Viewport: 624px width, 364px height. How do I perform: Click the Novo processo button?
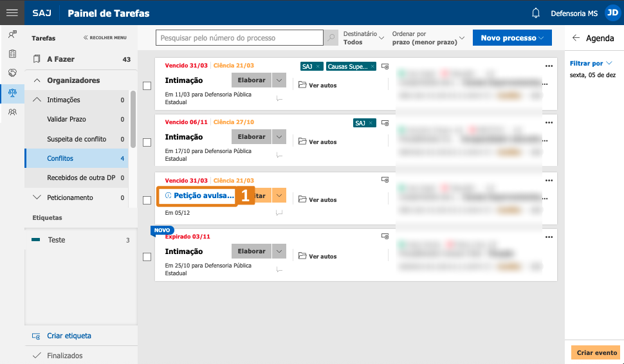click(512, 38)
